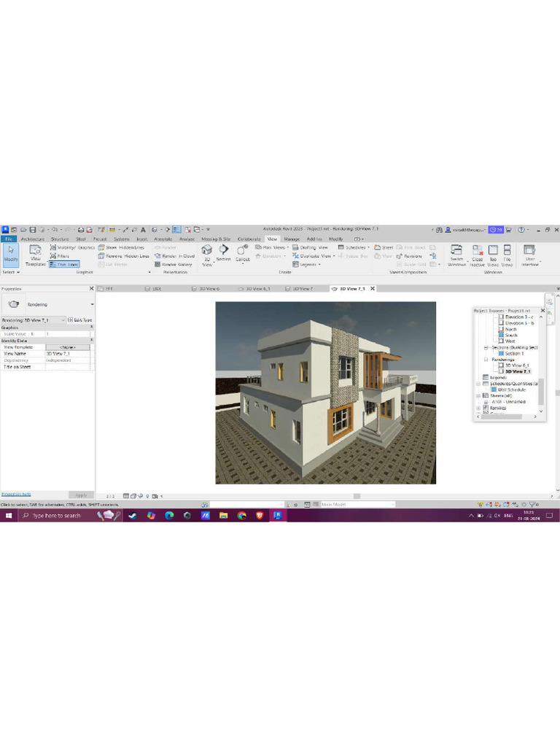Screen dimensions: 560x747
Task: Collapse the Renderings tree node
Action: click(x=486, y=360)
